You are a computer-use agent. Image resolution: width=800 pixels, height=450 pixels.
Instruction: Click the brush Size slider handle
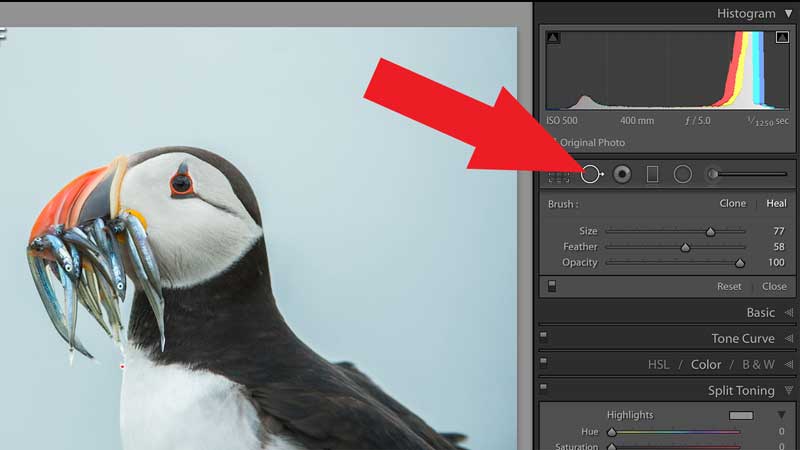pyautogui.click(x=710, y=232)
